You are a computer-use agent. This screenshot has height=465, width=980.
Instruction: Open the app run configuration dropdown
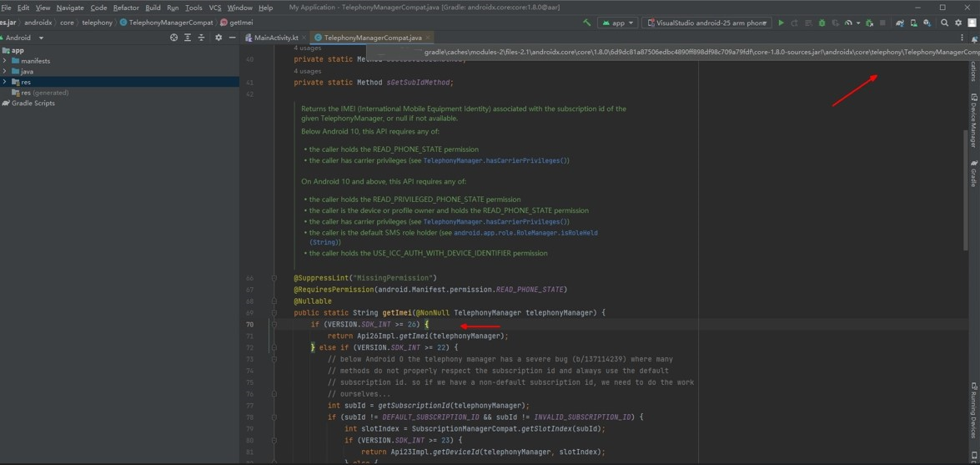[x=618, y=23]
